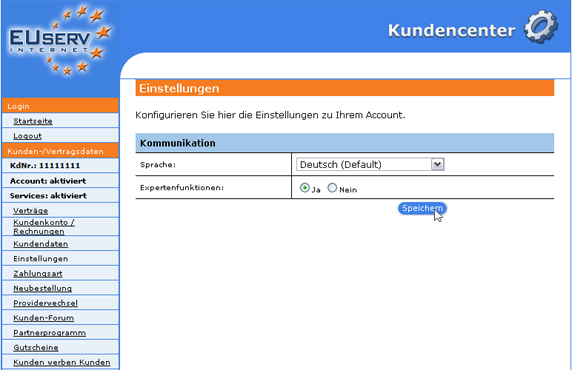Image resolution: width=572 pixels, height=370 pixels.
Task: Click the EUserv Internet logo
Action: tap(60, 41)
